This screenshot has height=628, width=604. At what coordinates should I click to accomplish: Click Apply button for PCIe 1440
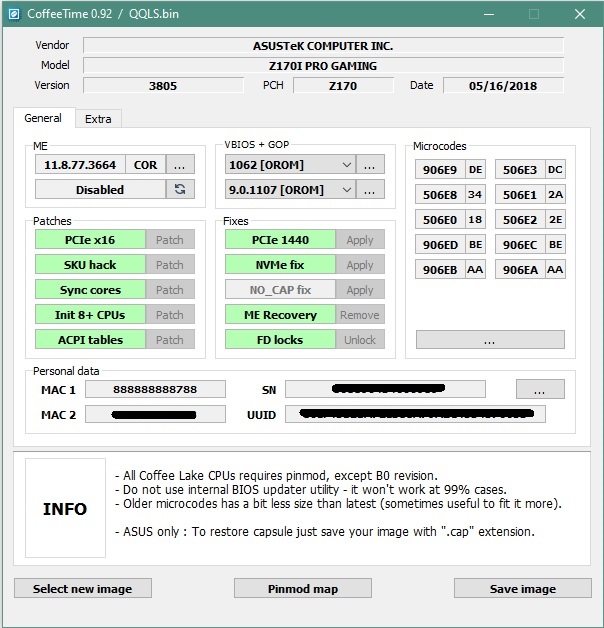click(360, 240)
